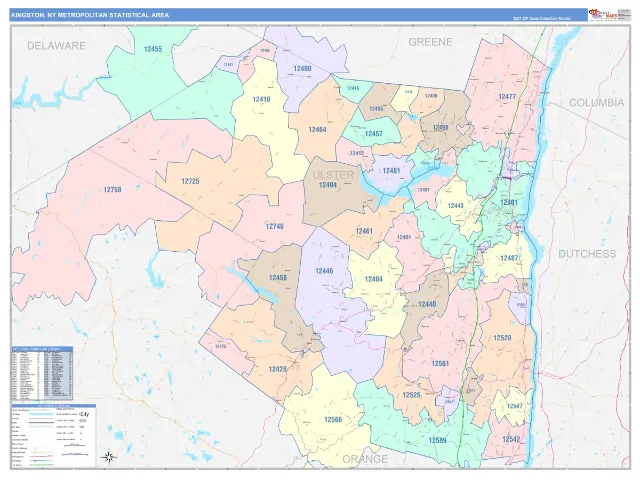This screenshot has width=640, height=480.
Task: Click ZIP code 12547 label
Action: [514, 406]
